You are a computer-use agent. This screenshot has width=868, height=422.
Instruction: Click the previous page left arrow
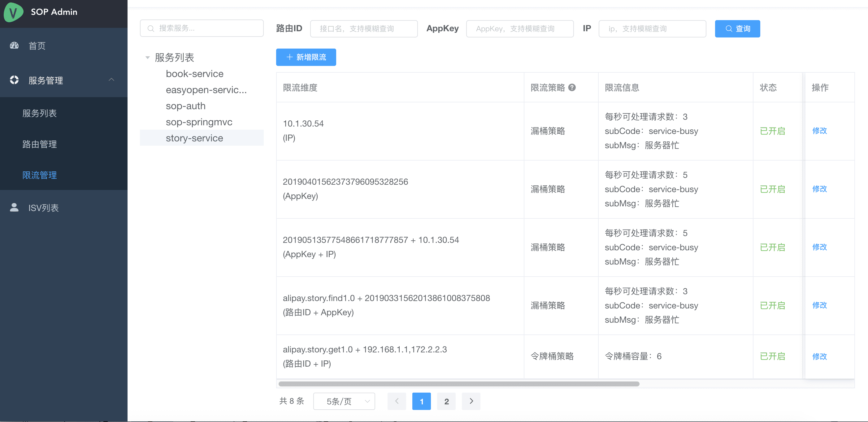click(x=397, y=401)
